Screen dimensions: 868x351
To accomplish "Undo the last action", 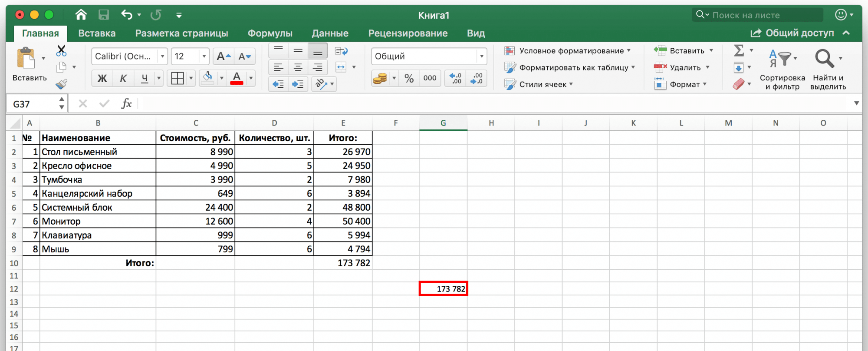I will click(126, 15).
